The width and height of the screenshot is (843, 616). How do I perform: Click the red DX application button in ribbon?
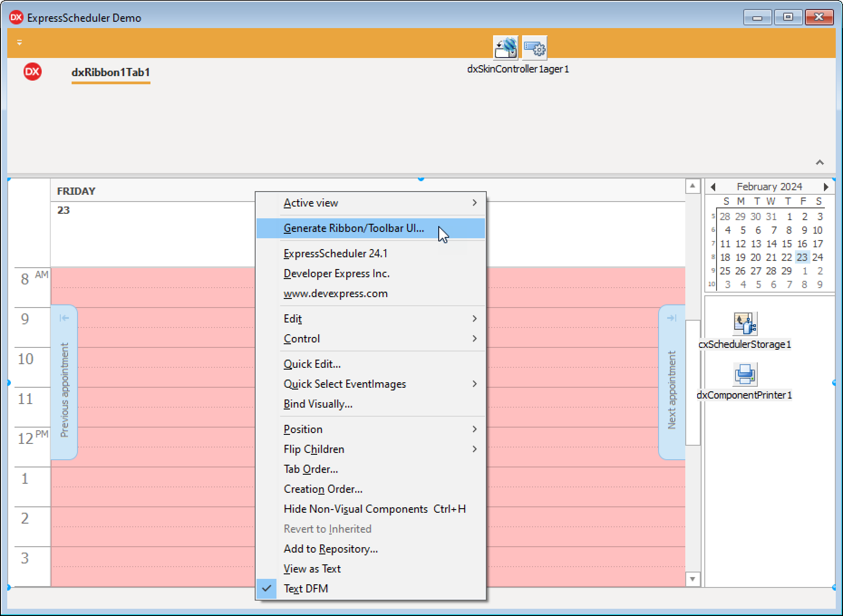(33, 72)
